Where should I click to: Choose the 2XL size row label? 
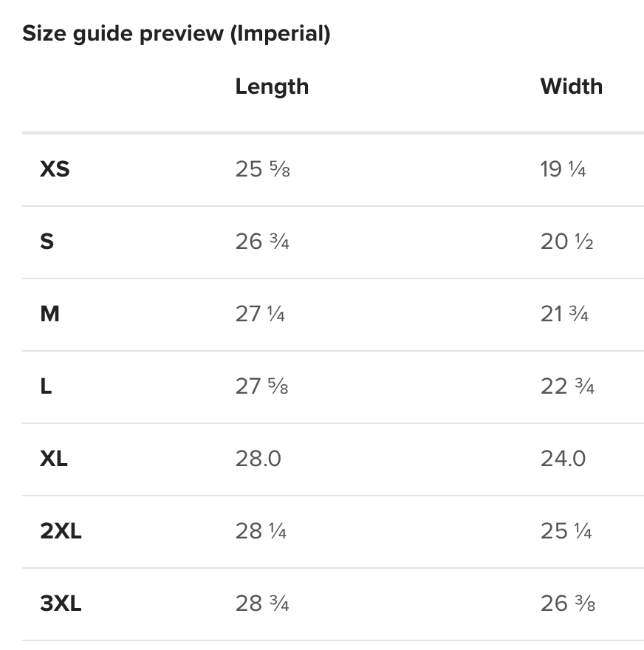[x=61, y=531]
